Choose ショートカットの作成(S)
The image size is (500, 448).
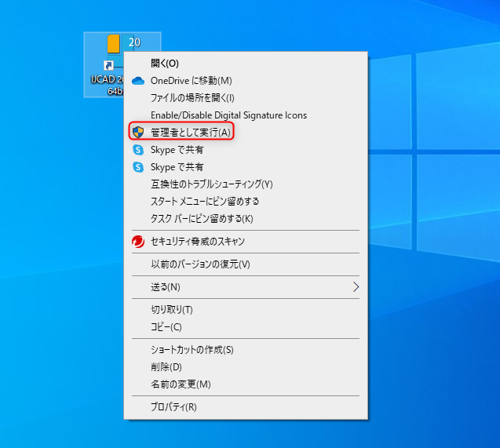pyautogui.click(x=246, y=350)
